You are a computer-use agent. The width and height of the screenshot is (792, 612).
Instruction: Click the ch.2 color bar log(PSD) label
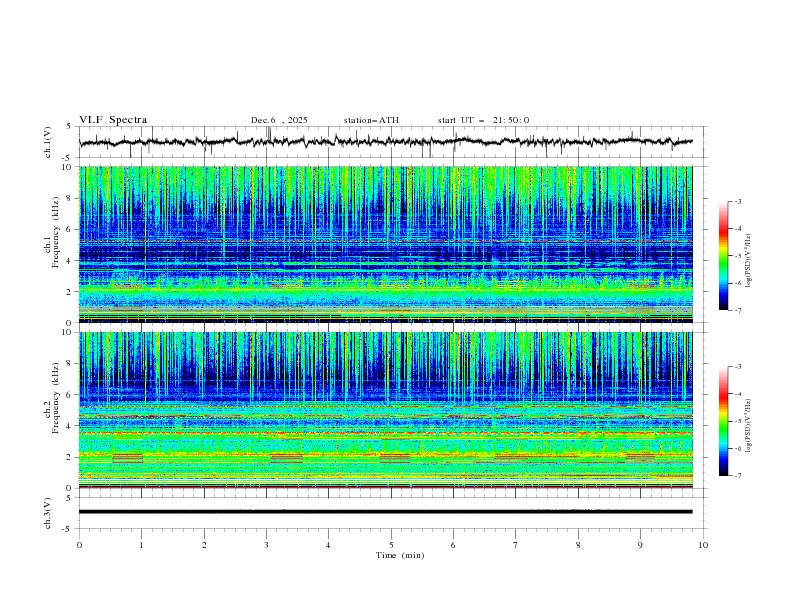(x=749, y=426)
